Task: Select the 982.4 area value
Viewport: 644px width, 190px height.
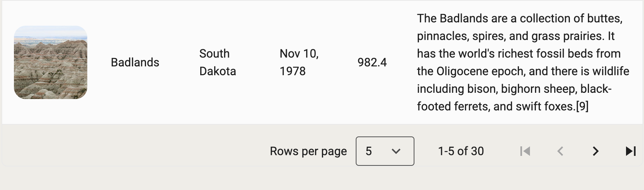Action: 372,62
